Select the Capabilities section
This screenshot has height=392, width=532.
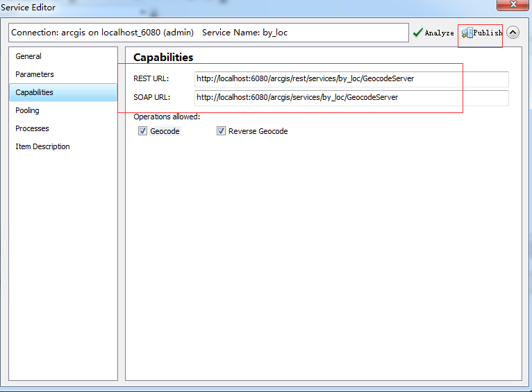(x=63, y=92)
